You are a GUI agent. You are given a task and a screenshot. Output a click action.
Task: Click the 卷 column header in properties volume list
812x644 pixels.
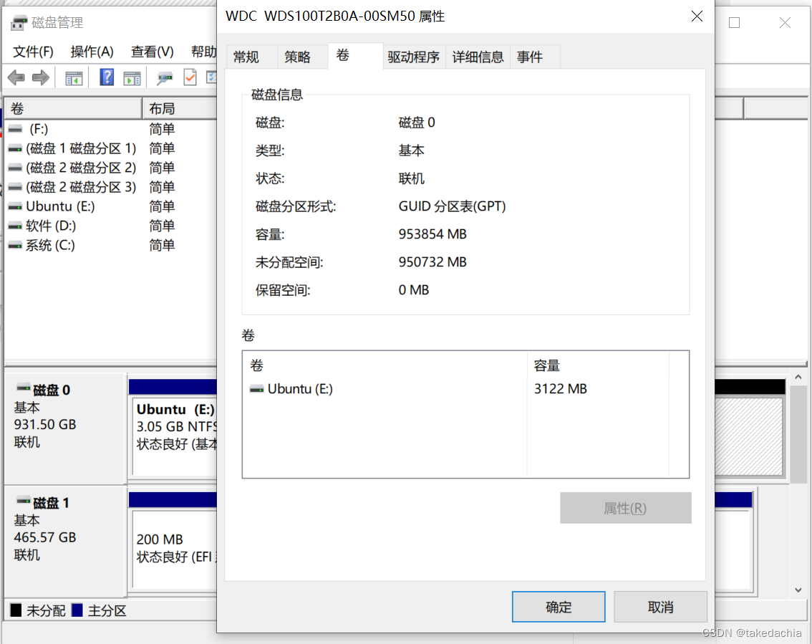pyautogui.click(x=385, y=366)
